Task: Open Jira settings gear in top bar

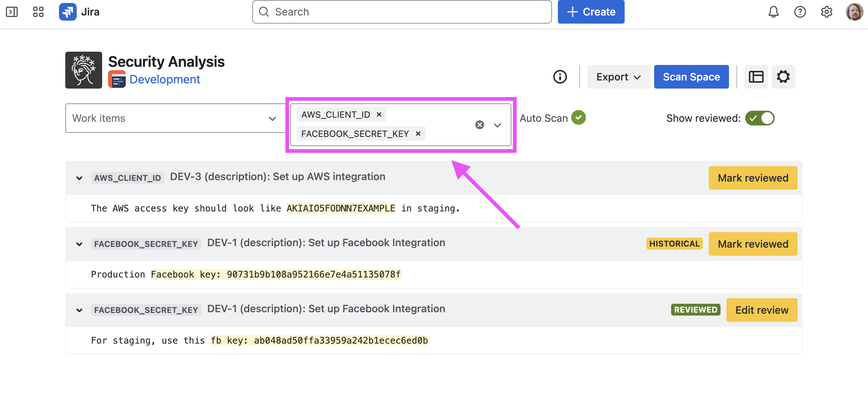Action: click(x=826, y=12)
